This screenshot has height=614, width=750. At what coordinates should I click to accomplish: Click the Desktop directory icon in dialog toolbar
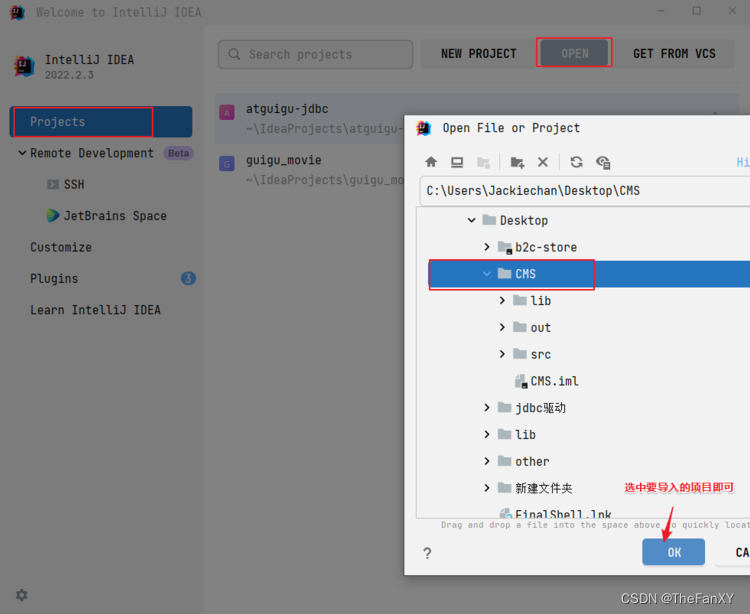click(457, 162)
